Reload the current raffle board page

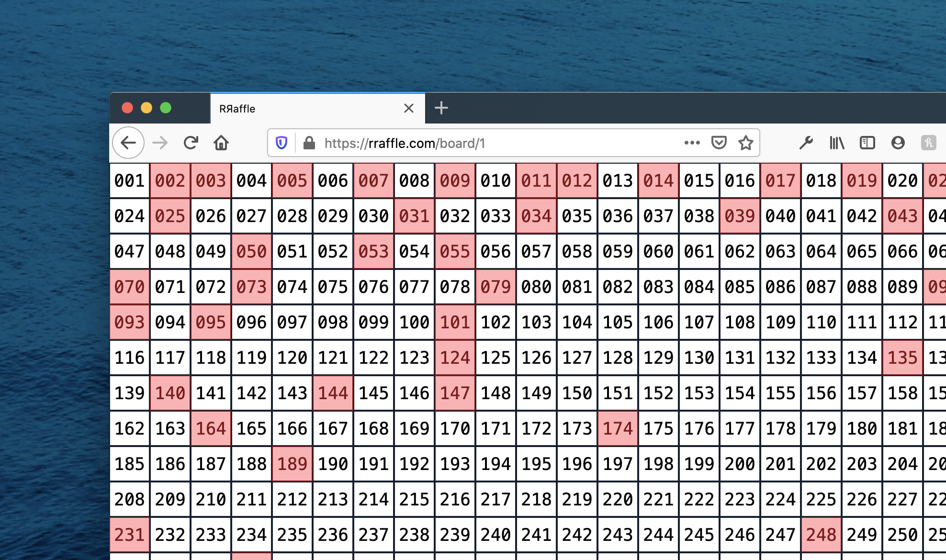tap(191, 143)
